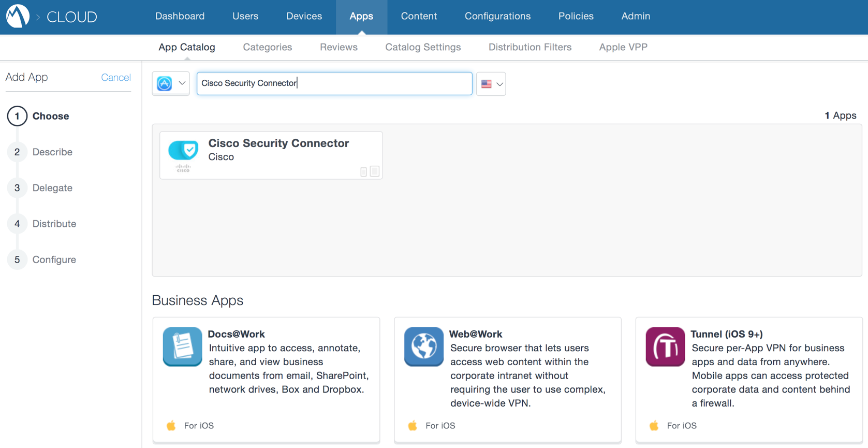Click the phone device icon on Cisco card

(x=363, y=172)
